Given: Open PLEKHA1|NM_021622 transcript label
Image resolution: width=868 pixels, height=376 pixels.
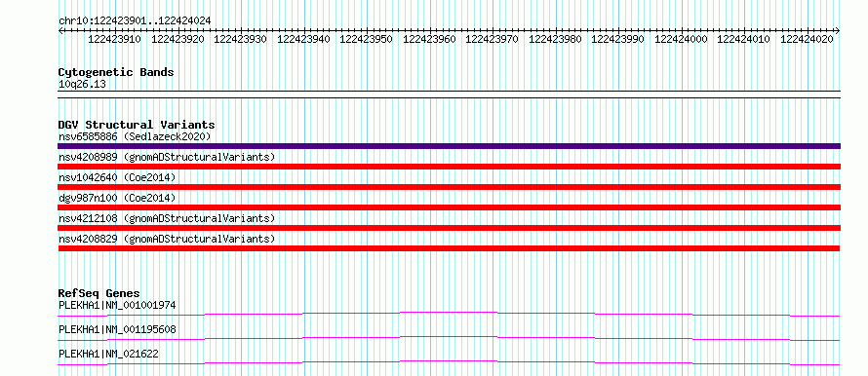Looking at the screenshot, I should [x=108, y=354].
